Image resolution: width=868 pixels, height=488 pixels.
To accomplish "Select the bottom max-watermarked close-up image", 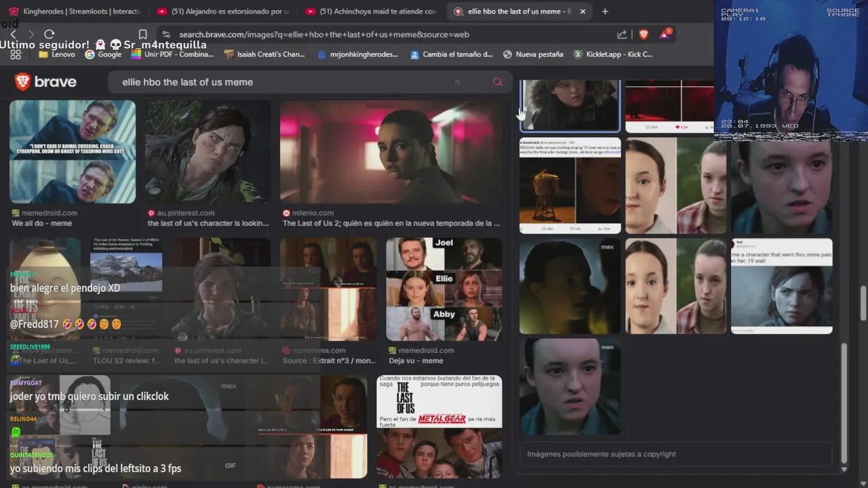I will [570, 386].
